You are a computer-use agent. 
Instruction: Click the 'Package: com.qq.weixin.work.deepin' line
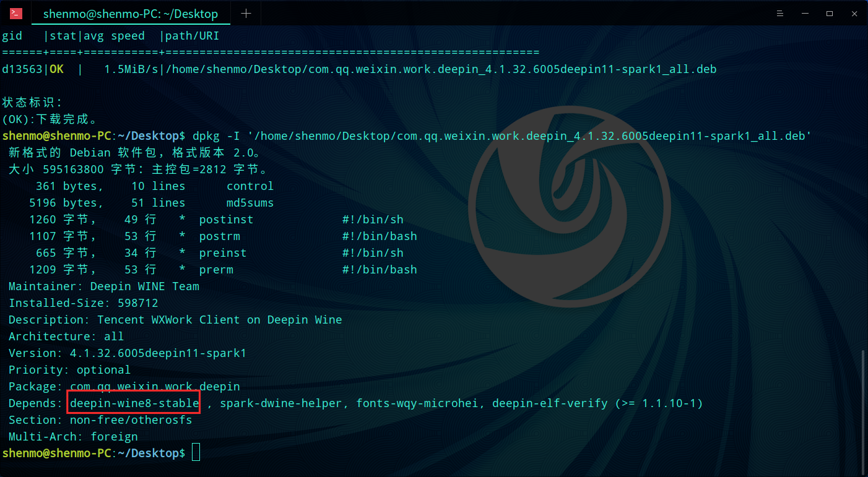124,387
